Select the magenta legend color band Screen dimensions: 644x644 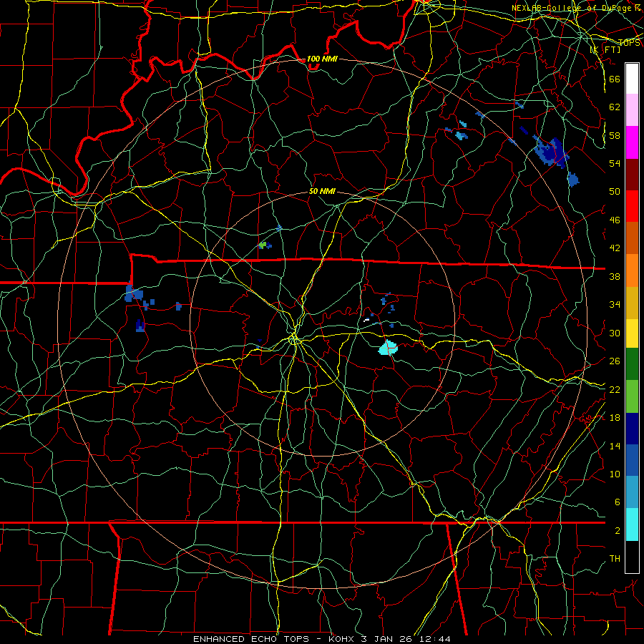click(x=632, y=142)
